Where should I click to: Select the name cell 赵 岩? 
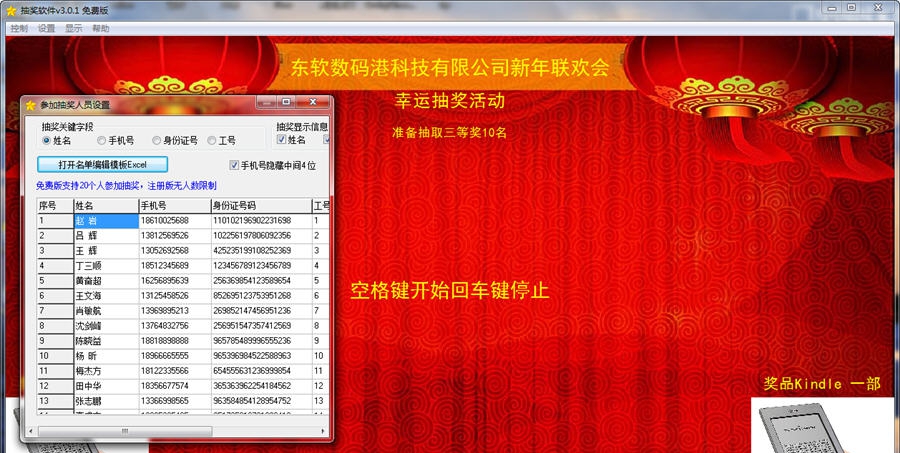pos(106,220)
